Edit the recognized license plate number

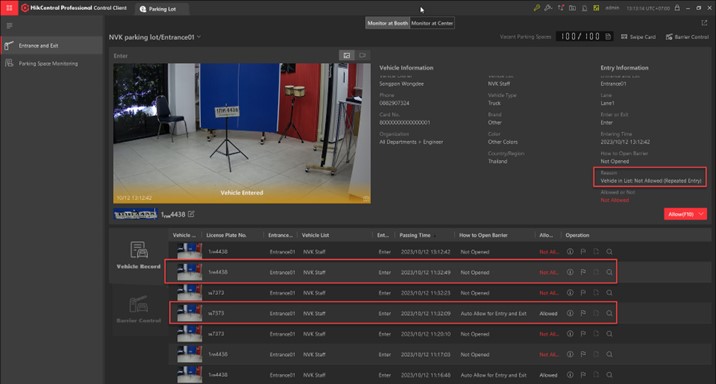pyautogui.click(x=191, y=214)
